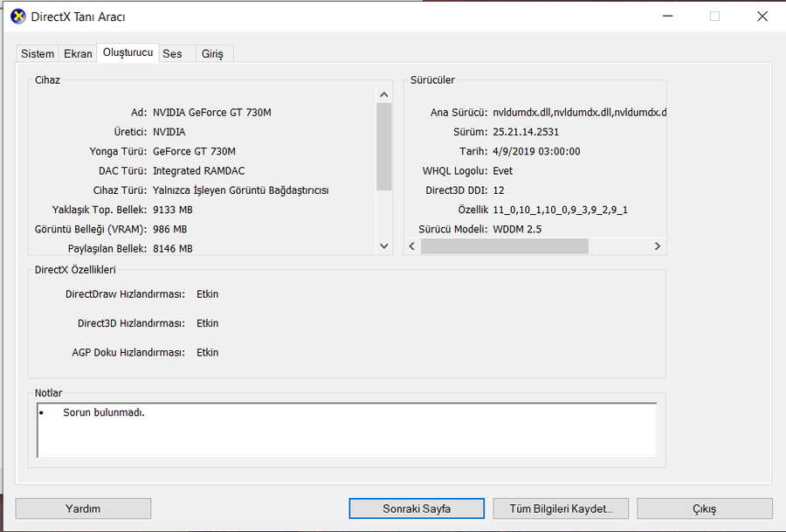Minimize the DirectX Tanı Aracı window

click(668, 17)
